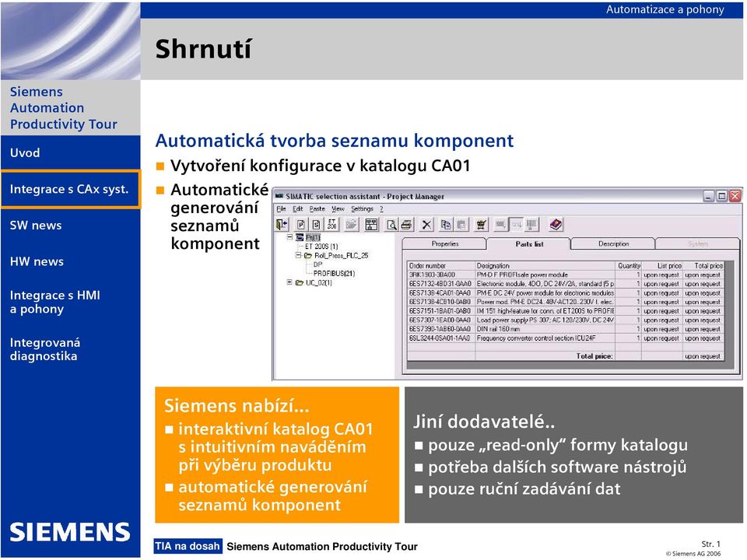
Task: Click the hierarchy structure toolbar icon
Action: click(371, 224)
